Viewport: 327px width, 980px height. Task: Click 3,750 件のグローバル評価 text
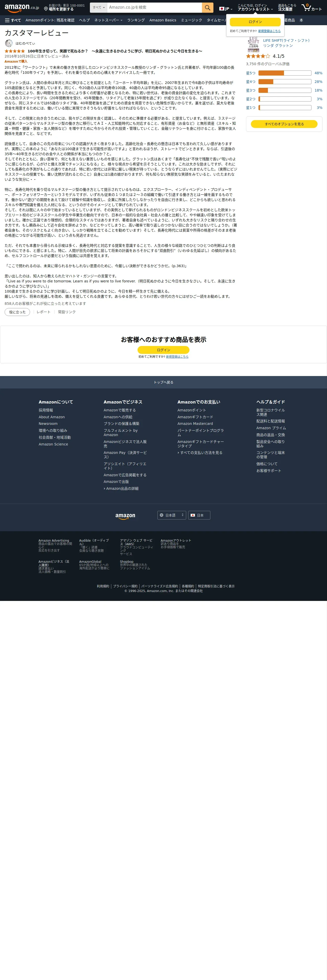pyautogui.click(x=268, y=64)
